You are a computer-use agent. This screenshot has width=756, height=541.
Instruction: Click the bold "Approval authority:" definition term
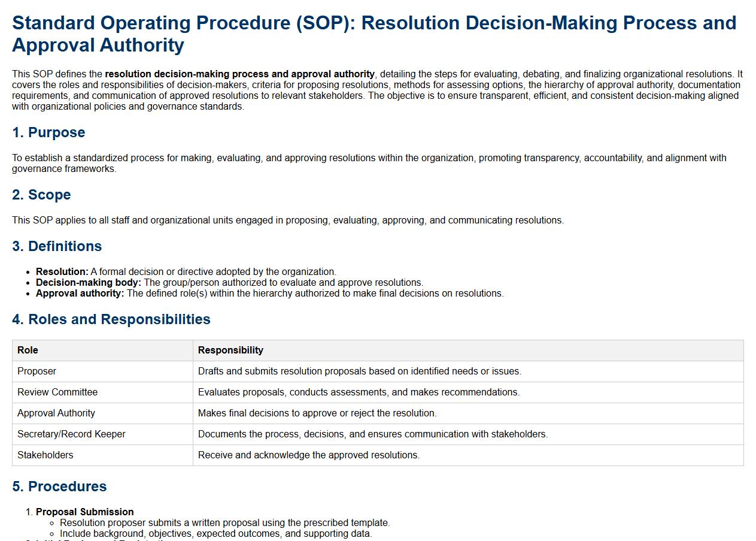[80, 293]
